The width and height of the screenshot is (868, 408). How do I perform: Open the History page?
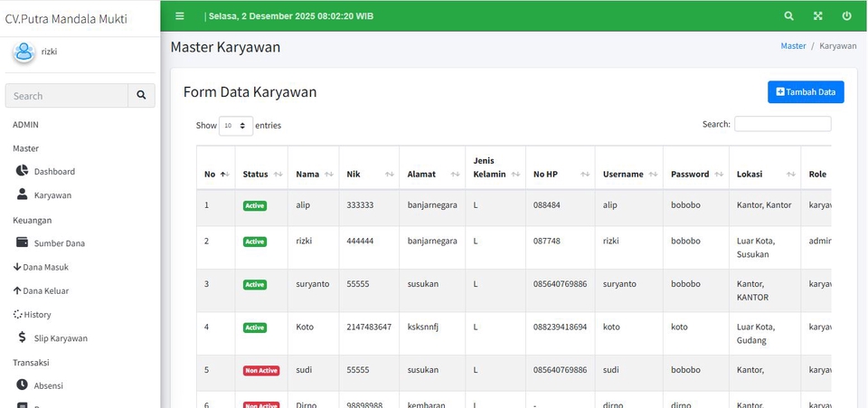37,314
